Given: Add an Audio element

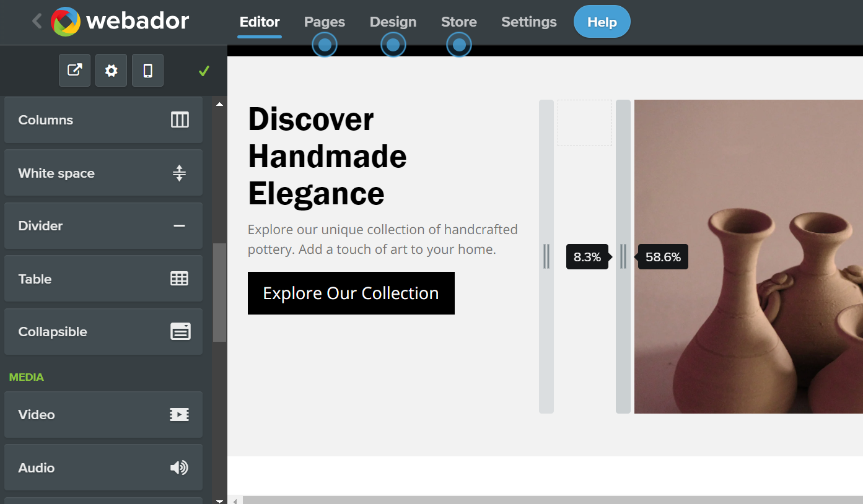Looking at the screenshot, I should click(x=103, y=467).
